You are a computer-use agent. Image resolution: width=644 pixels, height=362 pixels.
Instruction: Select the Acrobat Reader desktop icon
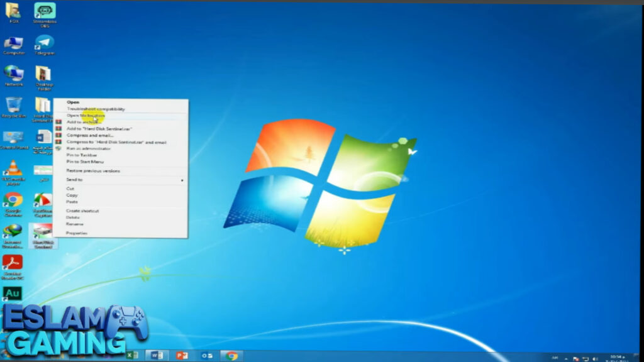[13, 263]
